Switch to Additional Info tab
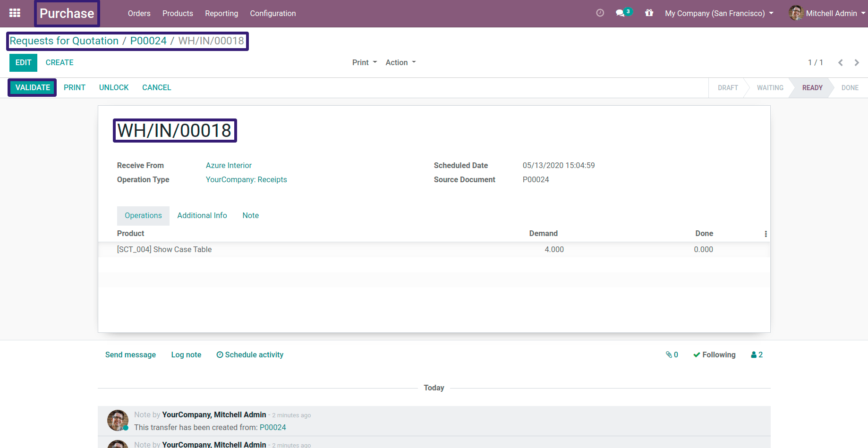The height and width of the screenshot is (448, 868). click(x=202, y=216)
